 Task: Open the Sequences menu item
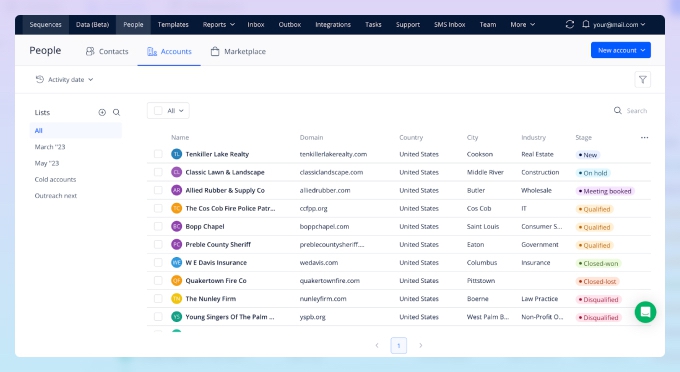pyautogui.click(x=46, y=25)
